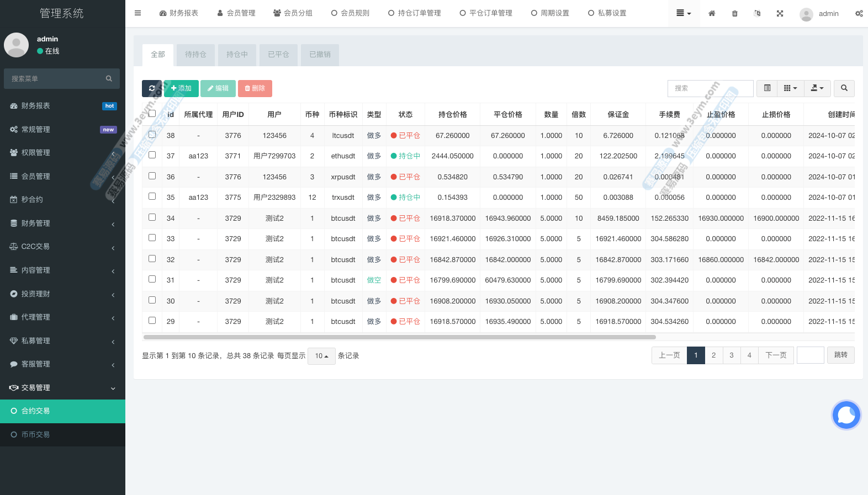Go to the next page with 下一页

776,355
